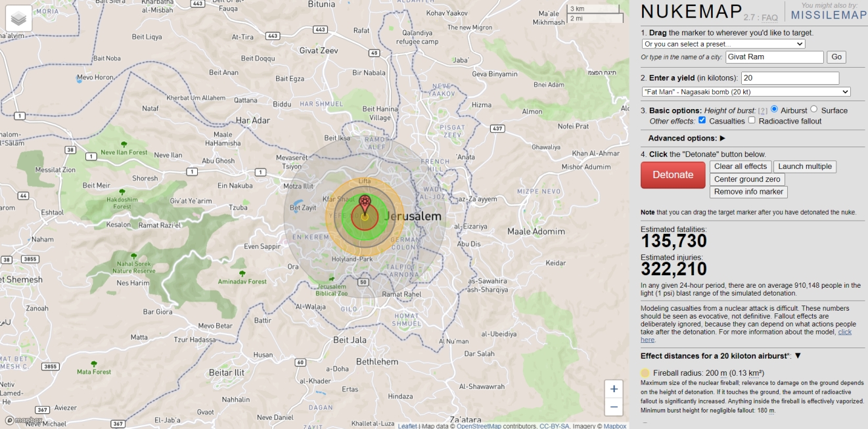Open the Leaflet attribution link

pyautogui.click(x=407, y=426)
